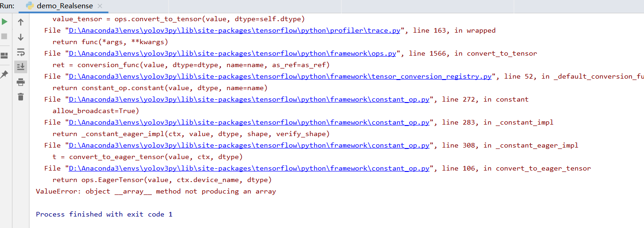The height and width of the screenshot is (228, 644).
Task: Clear all output with the trash icon
Action: pyautogui.click(x=21, y=97)
